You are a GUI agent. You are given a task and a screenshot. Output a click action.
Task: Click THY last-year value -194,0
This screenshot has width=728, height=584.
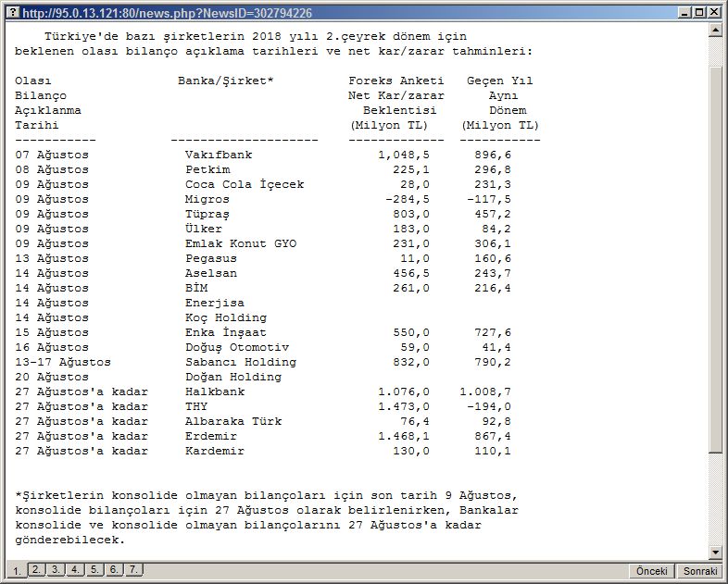coord(489,407)
